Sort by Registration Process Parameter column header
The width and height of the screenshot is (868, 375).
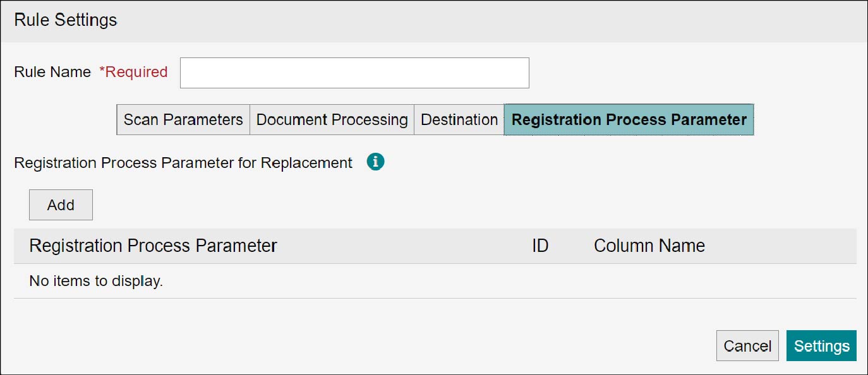coord(153,246)
